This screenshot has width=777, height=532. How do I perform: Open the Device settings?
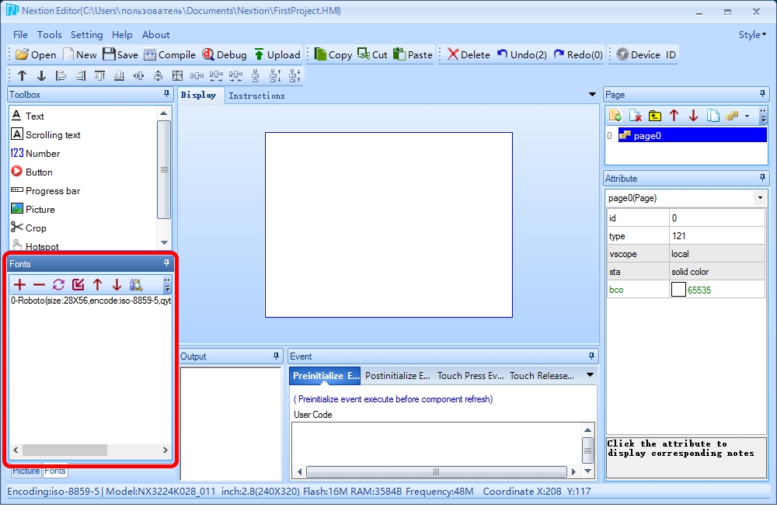(638, 54)
